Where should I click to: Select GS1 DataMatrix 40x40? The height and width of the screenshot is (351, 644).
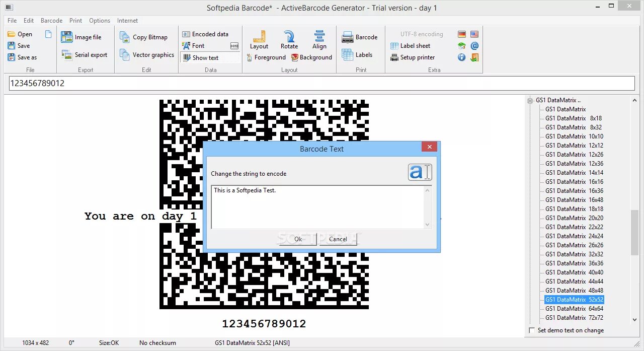(x=574, y=272)
